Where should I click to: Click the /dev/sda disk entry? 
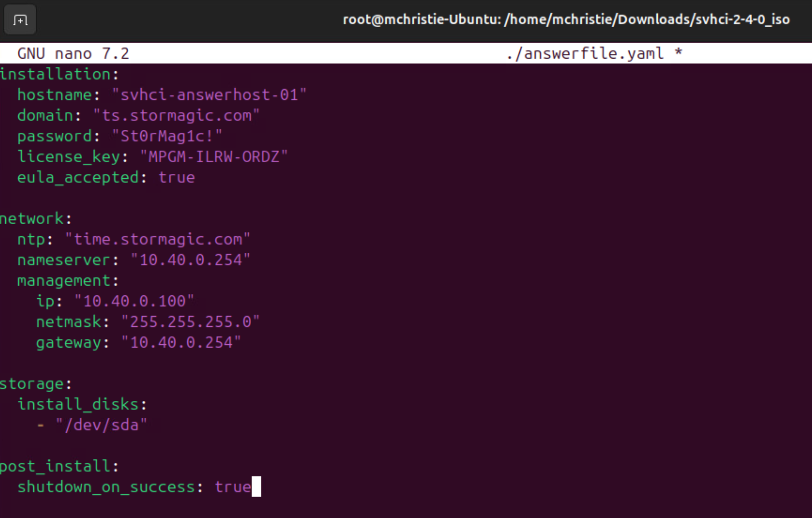click(101, 425)
